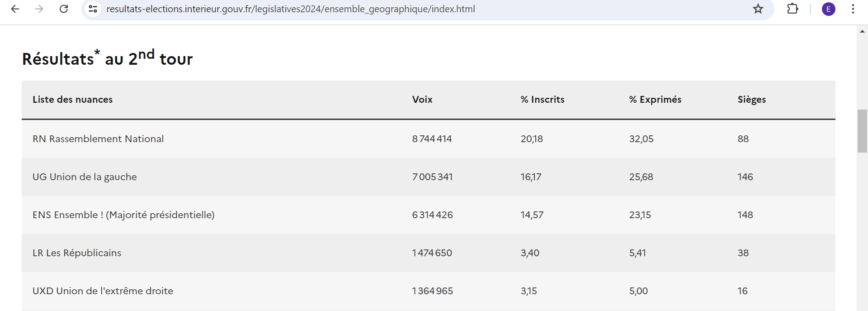Open the extensions puzzle icon
The image size is (868, 311).
point(793,9)
